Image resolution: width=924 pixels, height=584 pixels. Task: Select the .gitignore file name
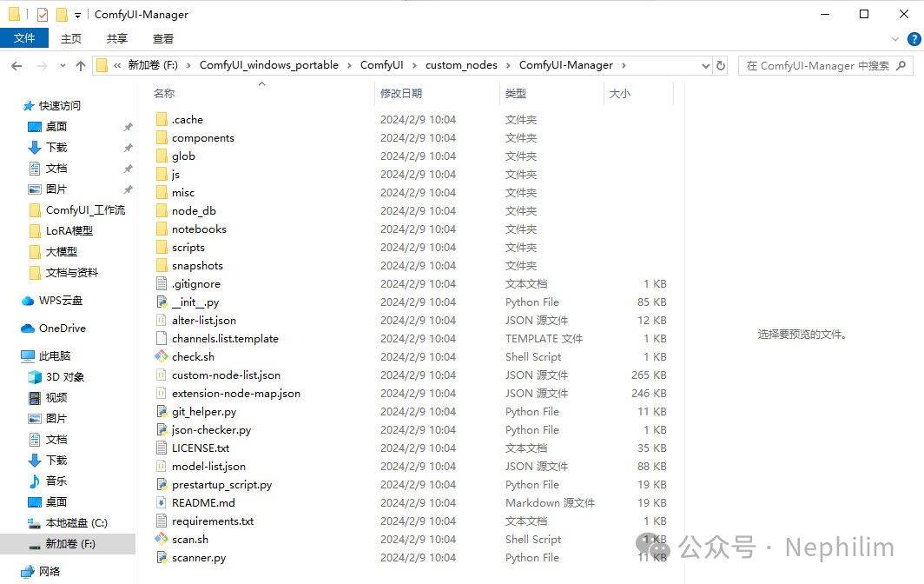pos(195,283)
